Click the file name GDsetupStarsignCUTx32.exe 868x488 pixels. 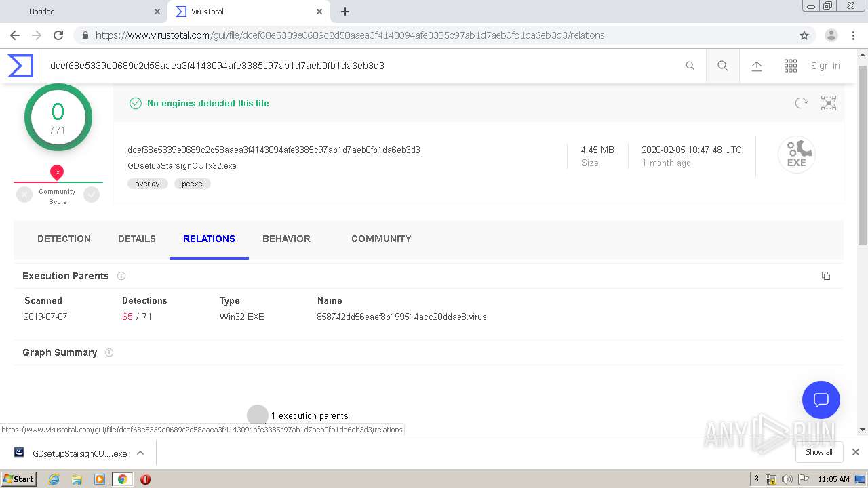coord(182,165)
